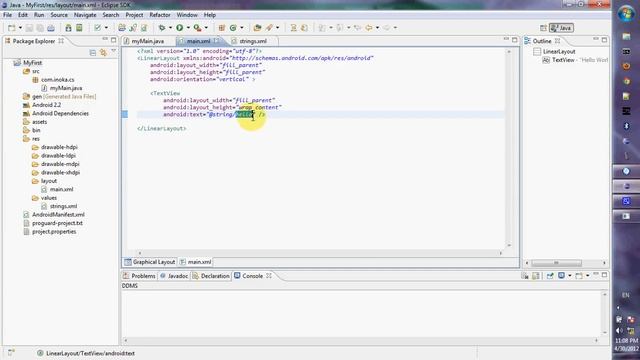Viewport: 640px width, 360px height.
Task: Open the Window menu
Action: tap(187, 15)
